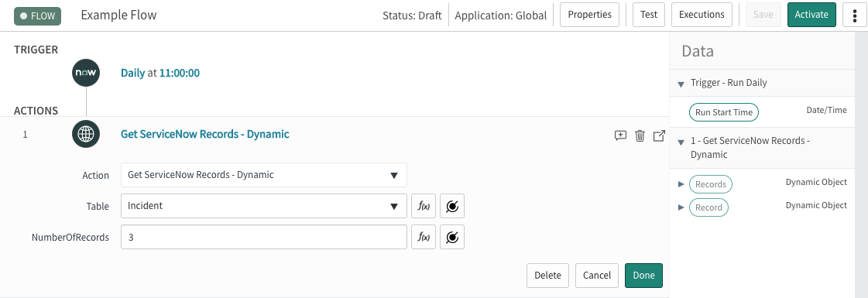This screenshot has height=298, width=868.
Task: Click the Example Flow title
Action: 118,15
